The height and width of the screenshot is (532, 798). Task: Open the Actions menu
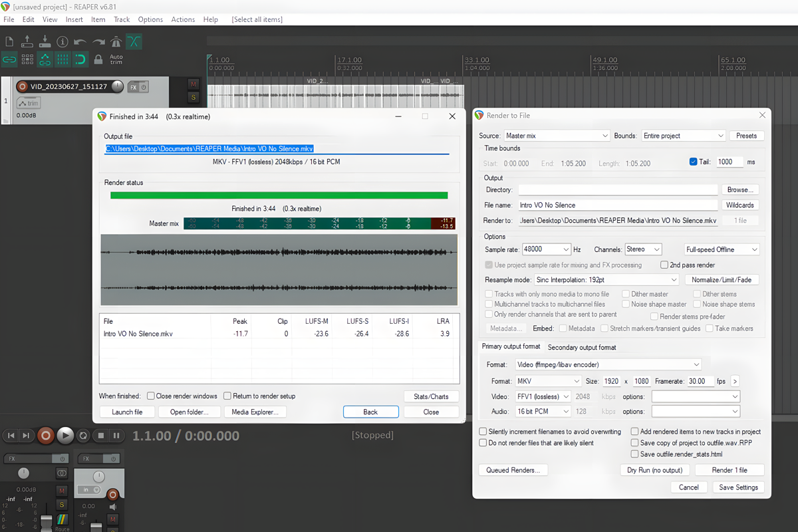[x=183, y=19]
